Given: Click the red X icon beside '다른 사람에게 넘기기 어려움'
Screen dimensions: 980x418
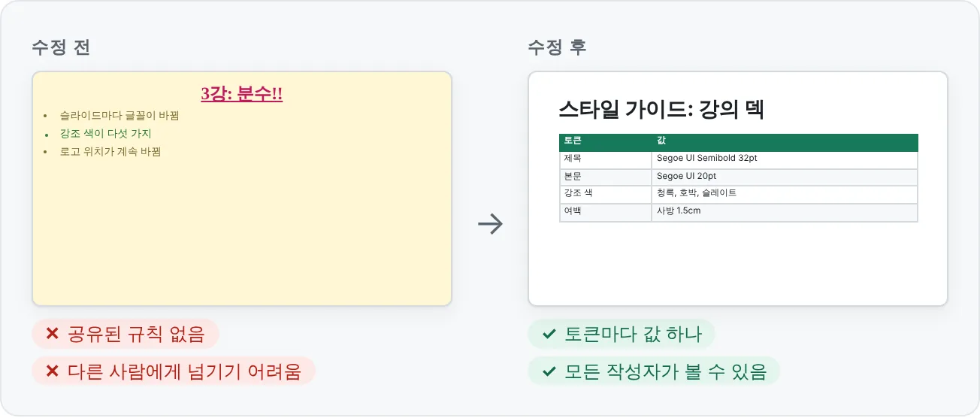Looking at the screenshot, I should coord(53,371).
